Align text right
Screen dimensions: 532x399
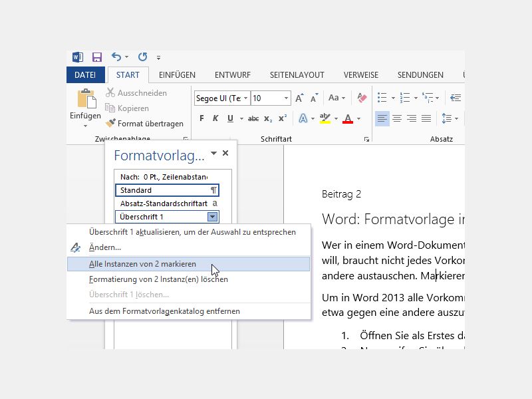[x=412, y=118]
